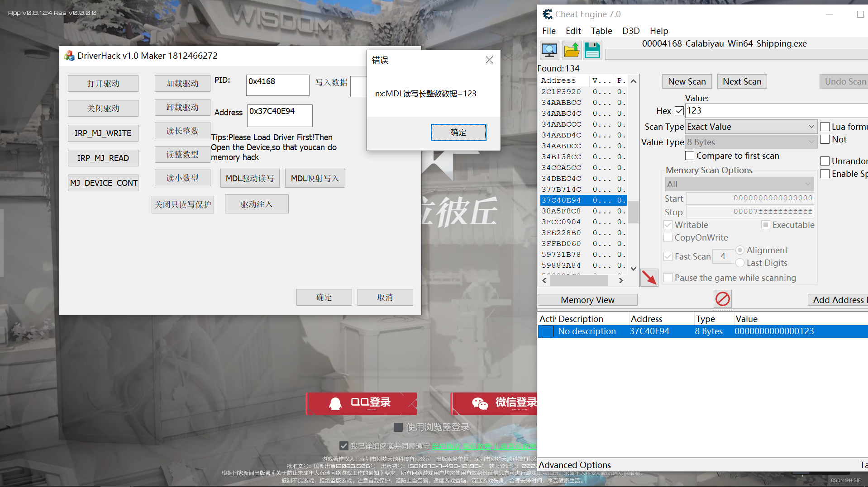868x487 pixels.
Task: Click the red clear-list prohibited icon
Action: 722,299
